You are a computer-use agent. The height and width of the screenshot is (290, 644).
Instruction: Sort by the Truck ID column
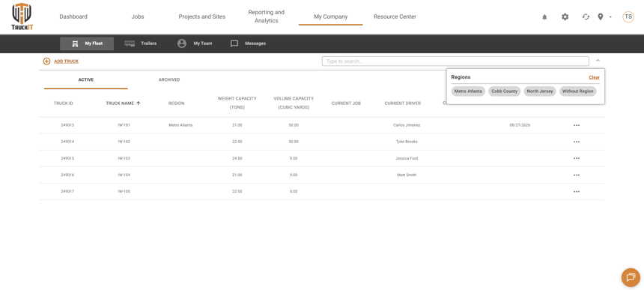tap(63, 103)
